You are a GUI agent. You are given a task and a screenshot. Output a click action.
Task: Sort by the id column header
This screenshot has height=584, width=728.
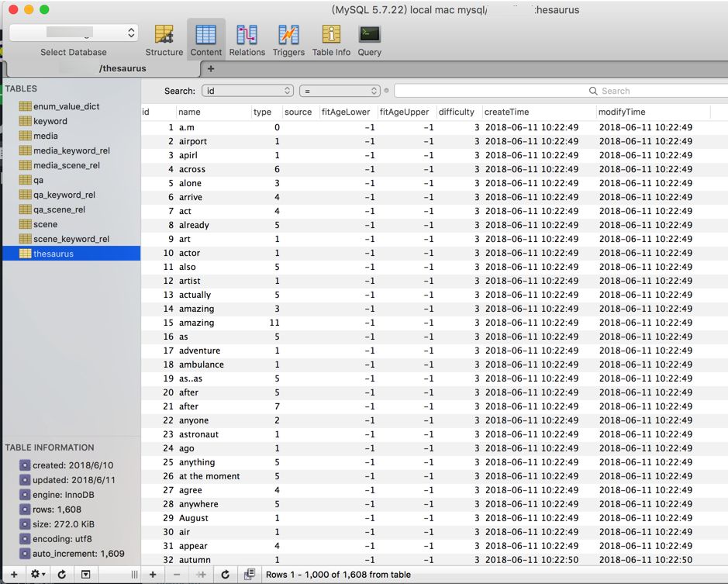point(158,112)
